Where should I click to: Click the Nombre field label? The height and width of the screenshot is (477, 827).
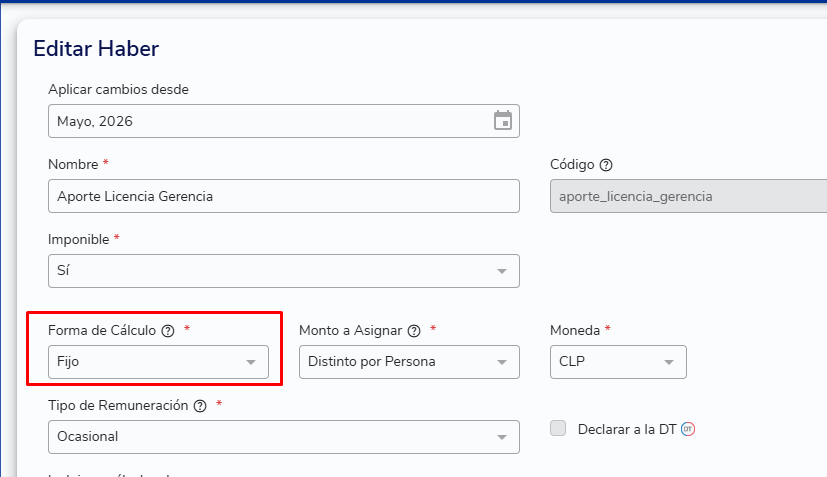tap(73, 165)
